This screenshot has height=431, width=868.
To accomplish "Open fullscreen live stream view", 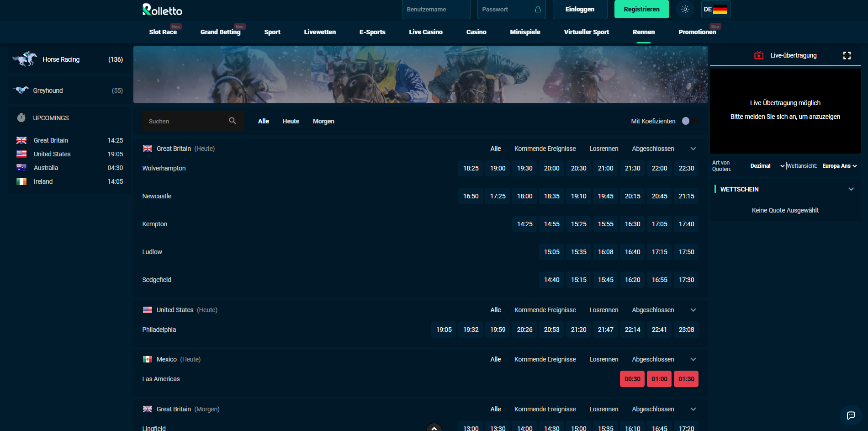I will tap(847, 55).
